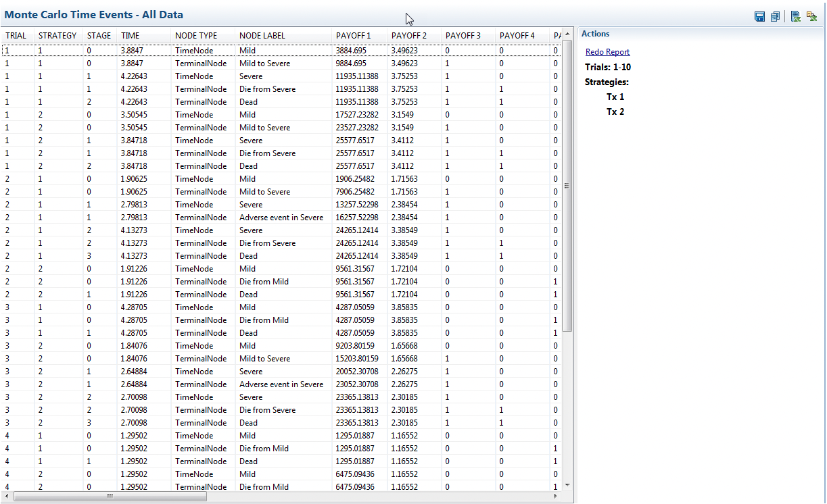
Task: Open the Redo Report link
Action: coord(607,52)
